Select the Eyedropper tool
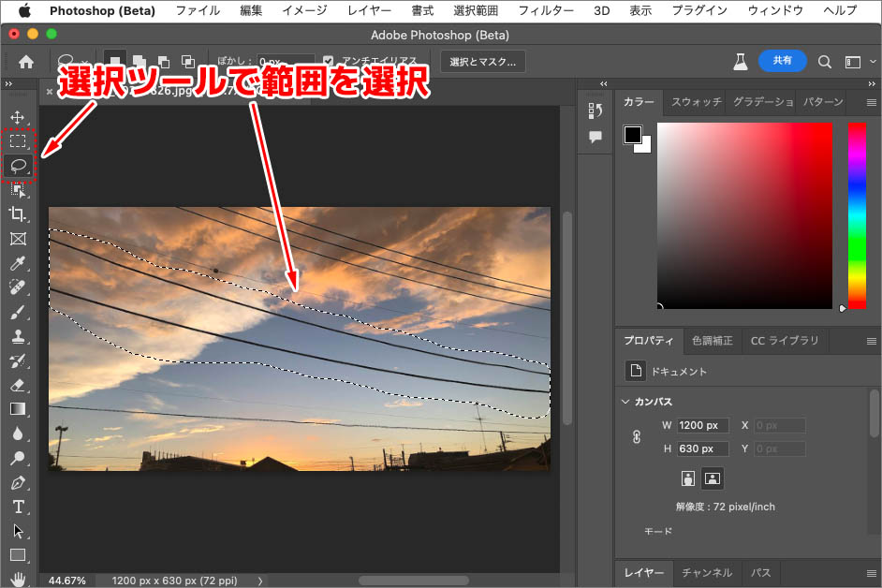 [18, 263]
